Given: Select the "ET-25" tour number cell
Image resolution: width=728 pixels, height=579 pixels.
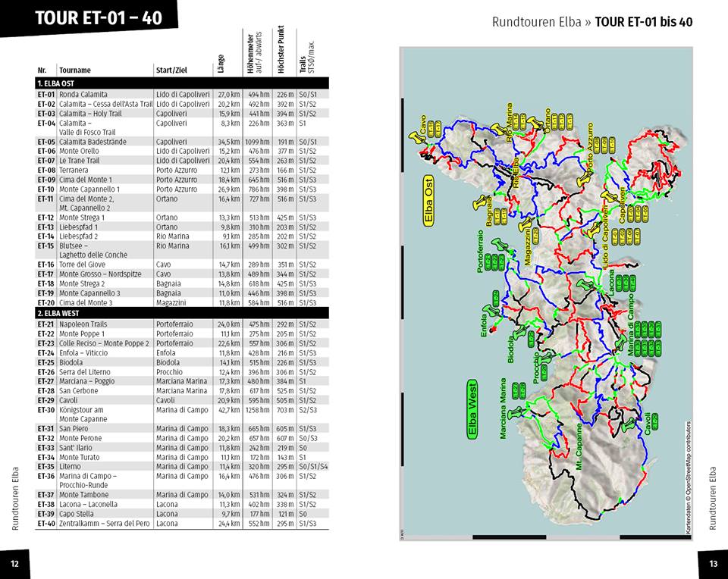Looking at the screenshot, I should pyautogui.click(x=46, y=362).
